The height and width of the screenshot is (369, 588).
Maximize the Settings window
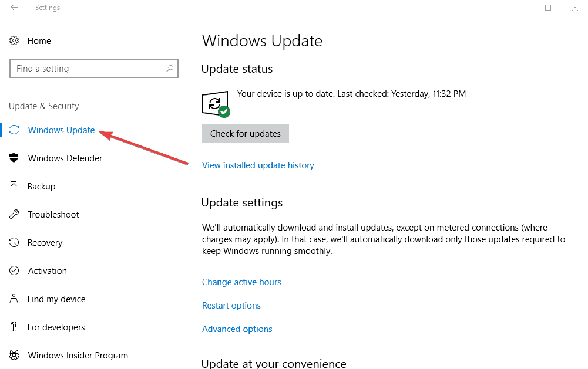coord(548,8)
